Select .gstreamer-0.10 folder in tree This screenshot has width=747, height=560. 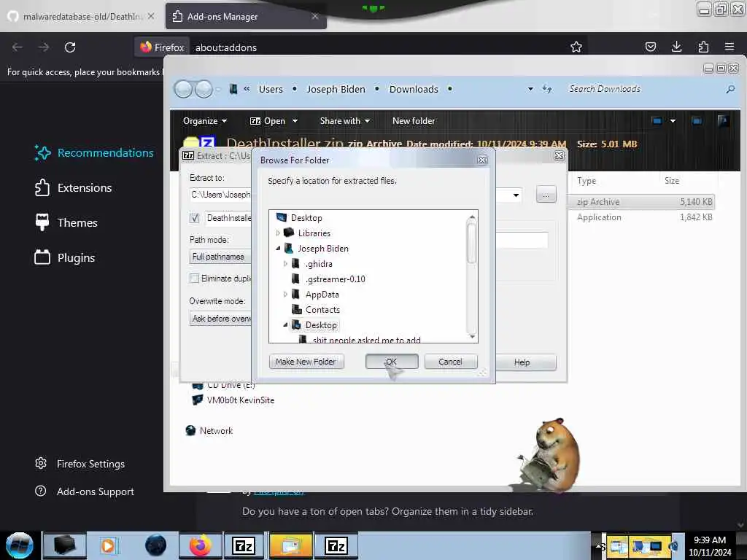point(328,279)
